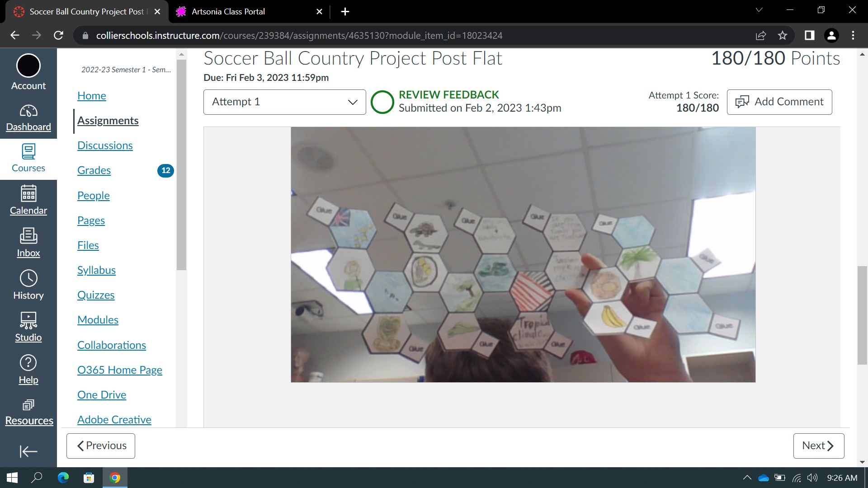Image resolution: width=868 pixels, height=488 pixels.
Task: Bookmark this page with star icon
Action: (783, 35)
